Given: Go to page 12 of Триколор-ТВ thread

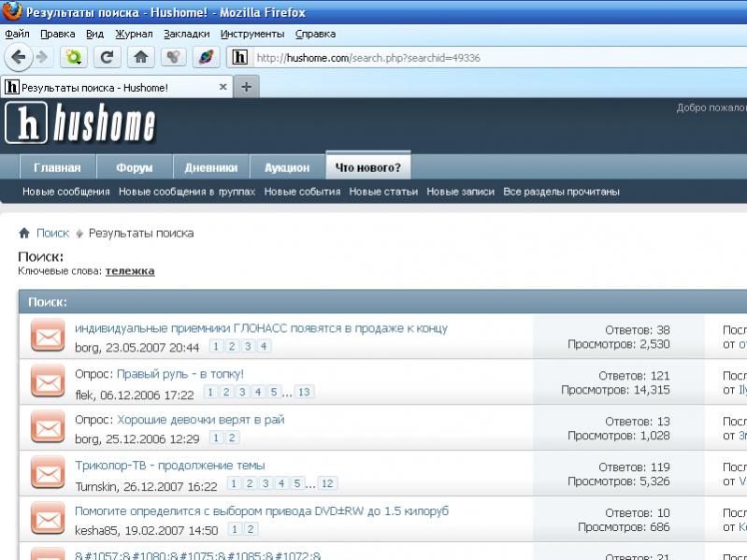Looking at the screenshot, I should pyautogui.click(x=327, y=483).
